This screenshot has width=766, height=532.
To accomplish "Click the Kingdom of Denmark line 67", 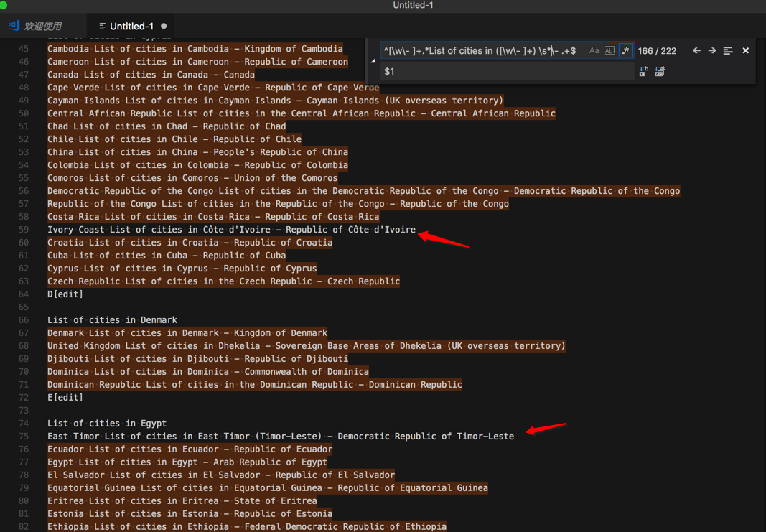I will coord(187,333).
